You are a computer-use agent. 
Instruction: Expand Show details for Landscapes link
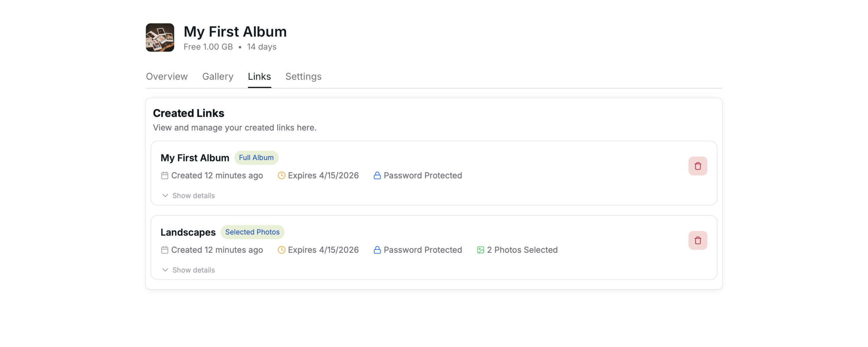coord(189,270)
